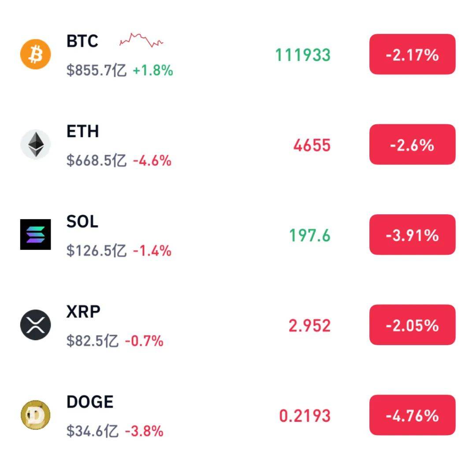Tap the XRP logo icon
Image resolution: width=476 pixels, height=469 pixels.
point(36,325)
